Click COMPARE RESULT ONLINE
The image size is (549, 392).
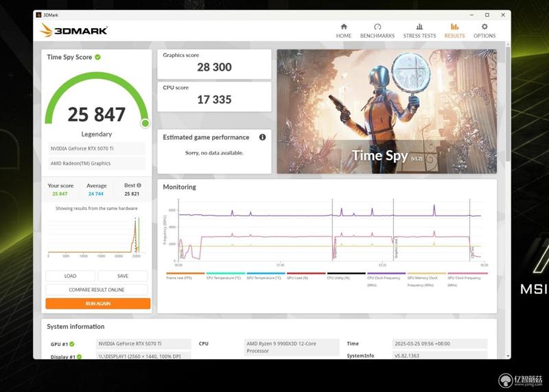[x=97, y=290]
